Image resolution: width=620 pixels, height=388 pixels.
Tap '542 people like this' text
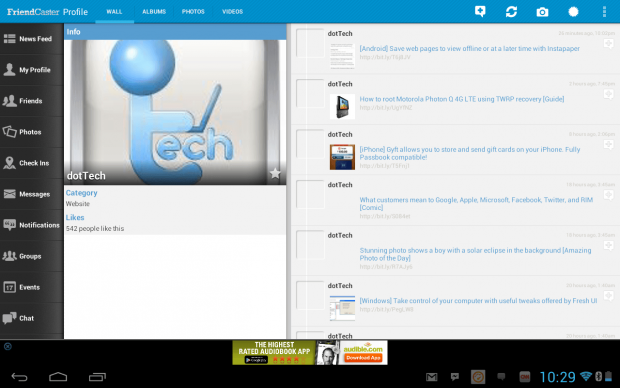95,229
